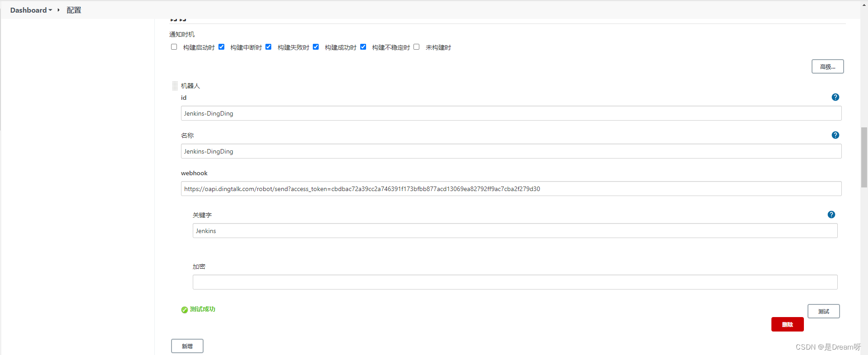The height and width of the screenshot is (355, 868).
Task: Focus the id input with Jenkins-DingDing
Action: [x=511, y=113]
